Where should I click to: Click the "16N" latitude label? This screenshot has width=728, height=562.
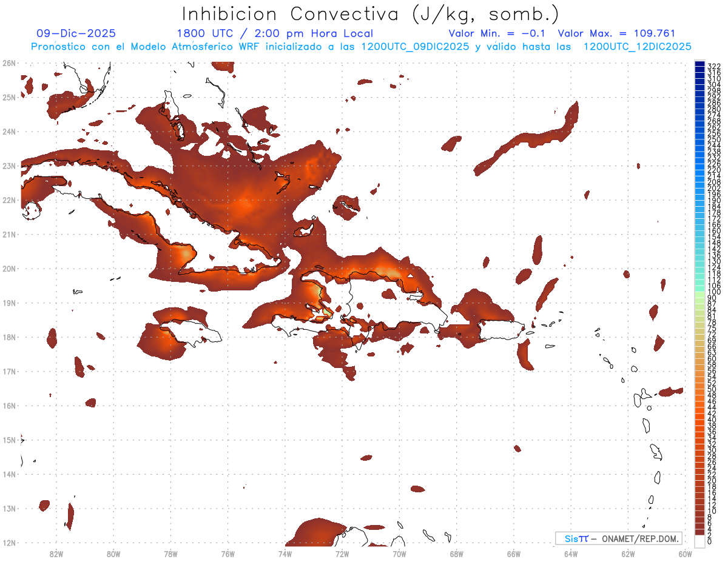click(9, 406)
